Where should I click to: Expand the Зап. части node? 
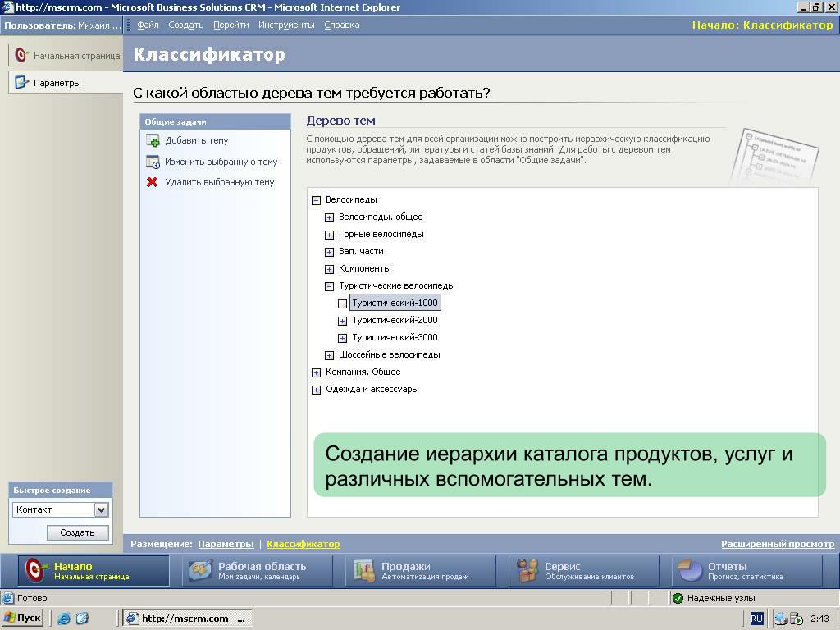tap(330, 252)
